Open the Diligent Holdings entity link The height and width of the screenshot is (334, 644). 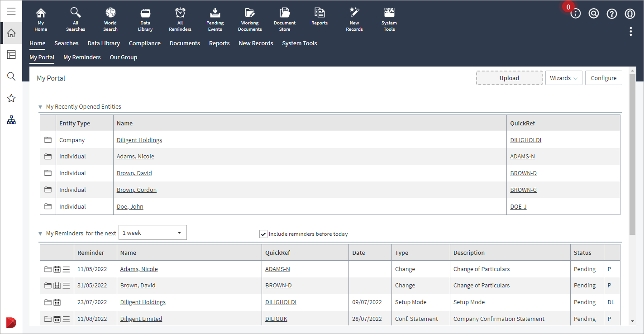point(139,140)
